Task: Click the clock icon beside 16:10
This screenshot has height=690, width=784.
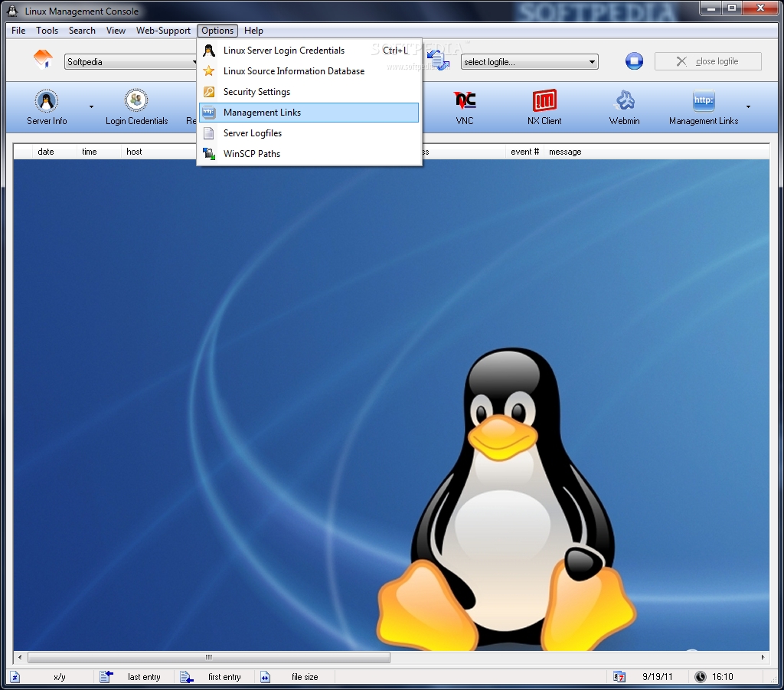Action: click(x=701, y=677)
